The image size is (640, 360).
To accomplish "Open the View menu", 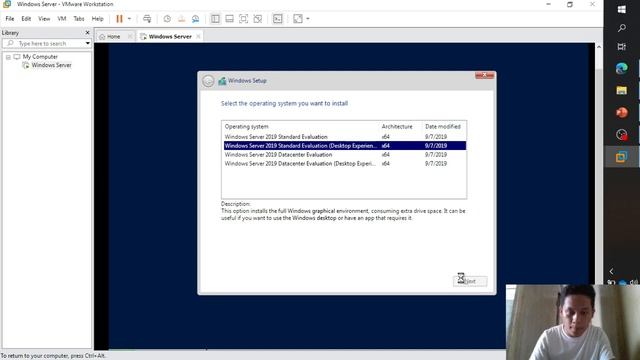I will click(44, 19).
